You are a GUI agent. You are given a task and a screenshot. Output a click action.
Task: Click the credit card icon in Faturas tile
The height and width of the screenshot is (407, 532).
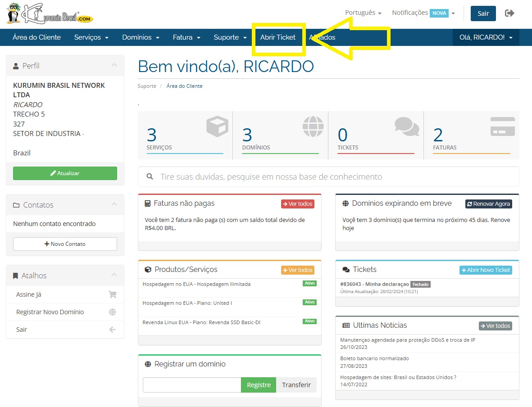tap(502, 127)
